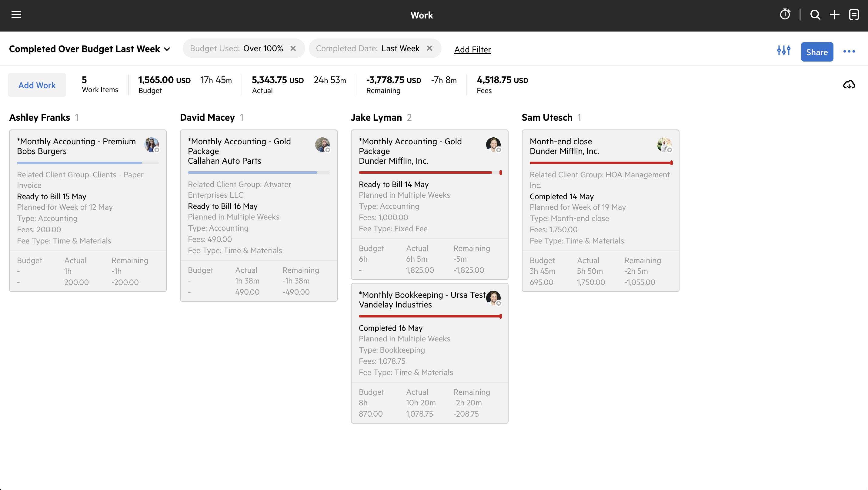Click the Add Work button
The height and width of the screenshot is (490, 868).
pyautogui.click(x=37, y=85)
